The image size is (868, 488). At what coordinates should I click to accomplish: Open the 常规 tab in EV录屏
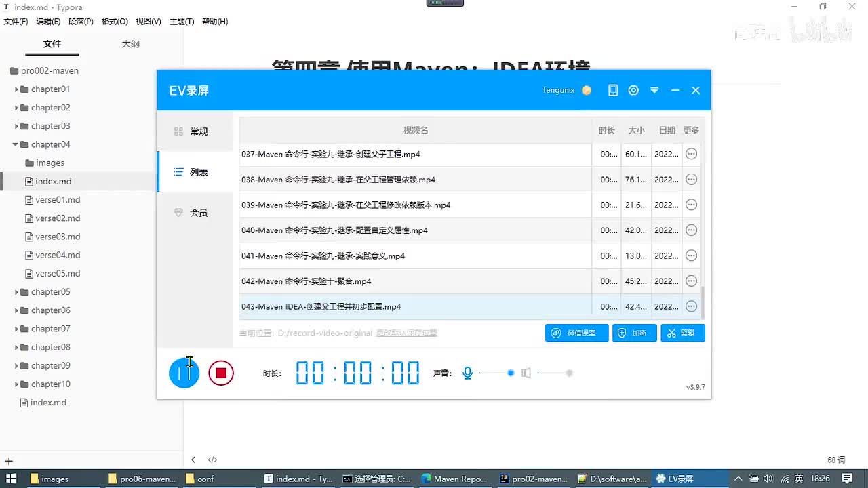(195, 131)
